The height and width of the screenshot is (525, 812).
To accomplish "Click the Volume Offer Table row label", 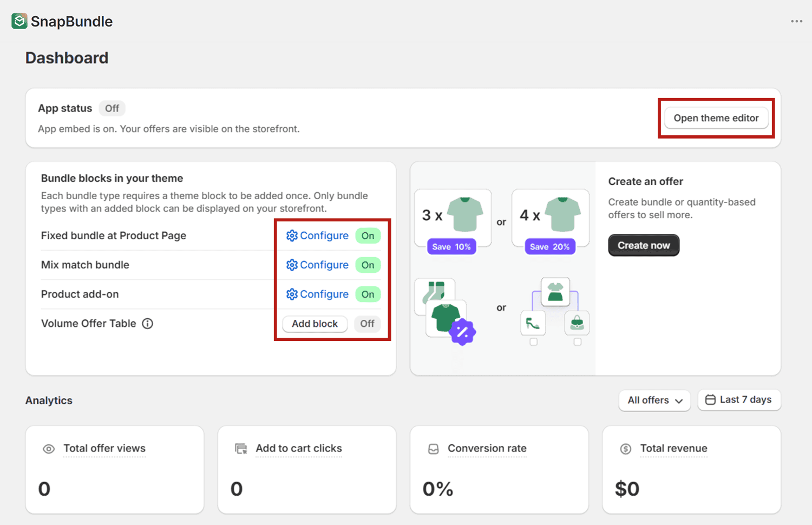I will click(x=89, y=324).
